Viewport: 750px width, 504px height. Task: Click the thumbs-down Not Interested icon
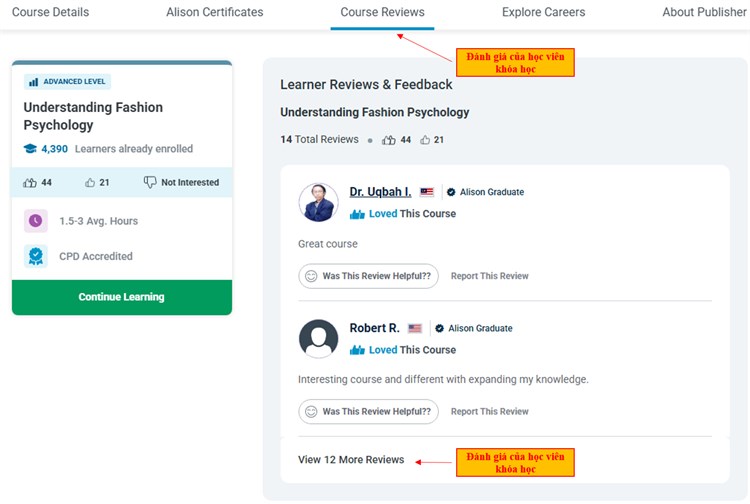[150, 183]
